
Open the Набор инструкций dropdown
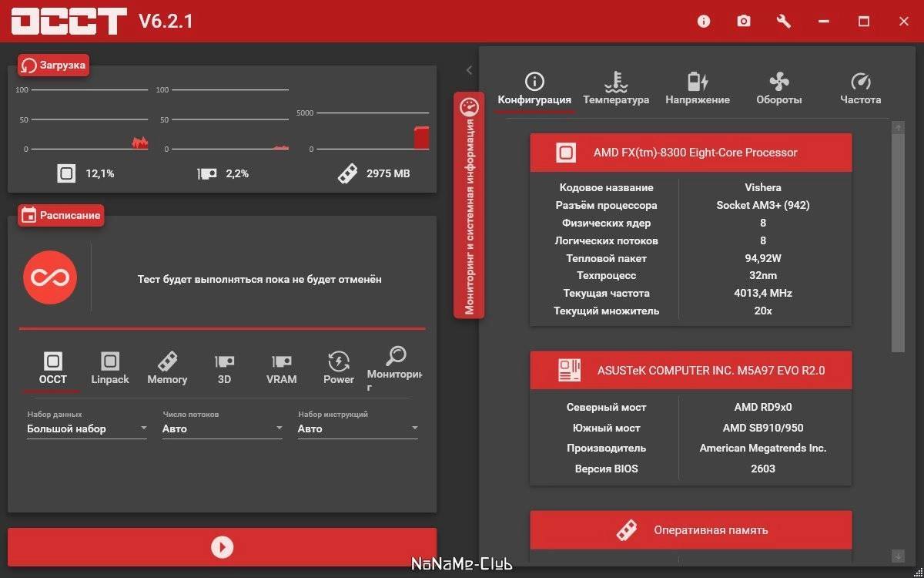coord(358,428)
